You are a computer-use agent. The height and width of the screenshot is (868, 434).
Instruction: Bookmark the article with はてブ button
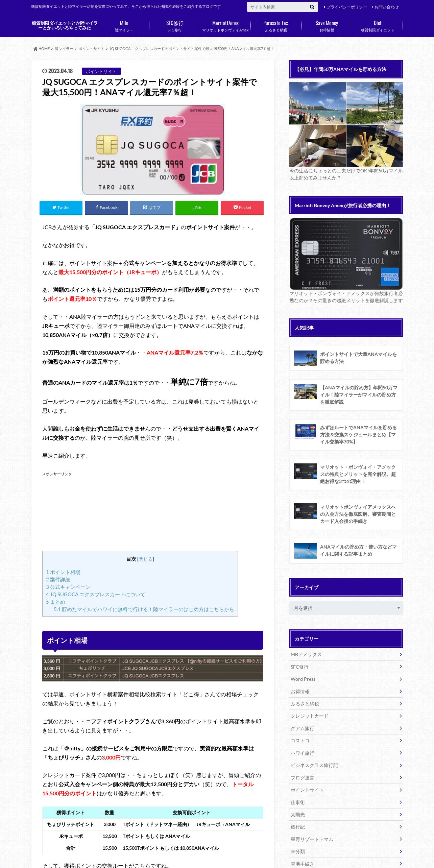click(151, 208)
